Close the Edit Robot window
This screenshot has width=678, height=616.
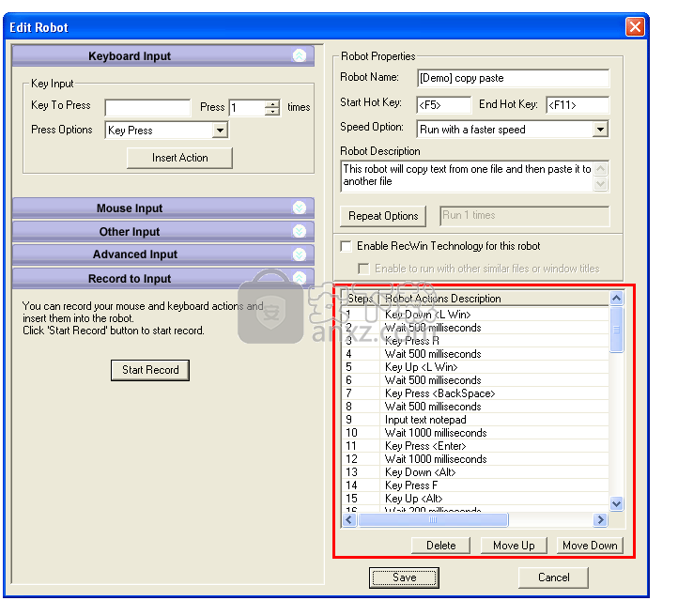pos(635,27)
